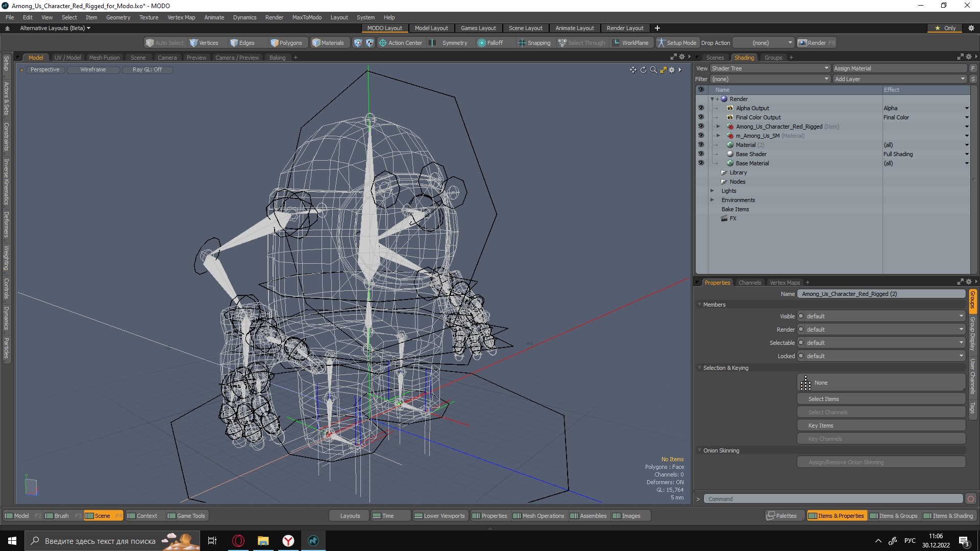Click the dotted selection icon next to None
The height and width of the screenshot is (551, 980).
coord(805,383)
